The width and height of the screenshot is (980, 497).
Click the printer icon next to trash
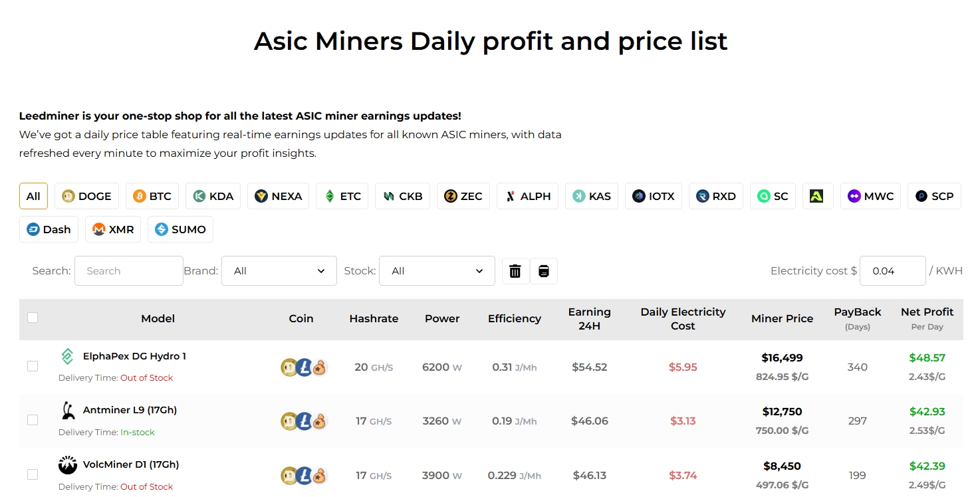544,270
